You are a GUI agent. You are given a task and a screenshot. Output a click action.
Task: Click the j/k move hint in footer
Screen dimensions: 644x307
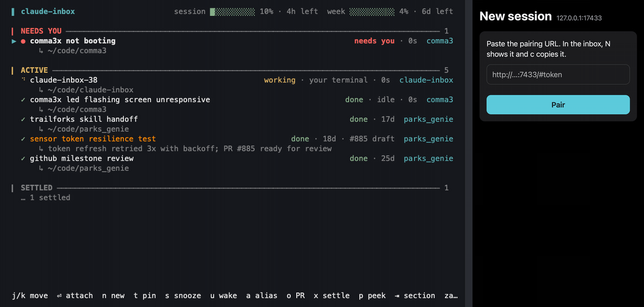(x=30, y=296)
